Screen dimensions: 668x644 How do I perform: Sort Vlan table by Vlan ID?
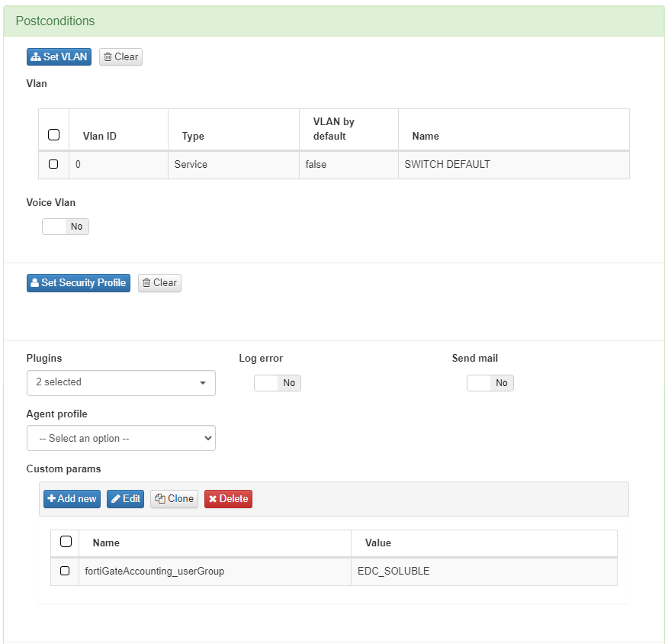point(100,137)
